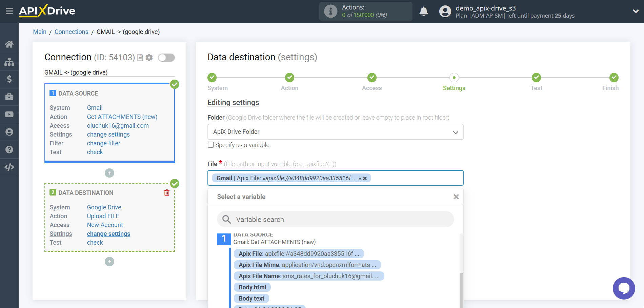Image resolution: width=644 pixels, height=308 pixels.
Task: Click the variable list scrollbar
Action: 461,290
